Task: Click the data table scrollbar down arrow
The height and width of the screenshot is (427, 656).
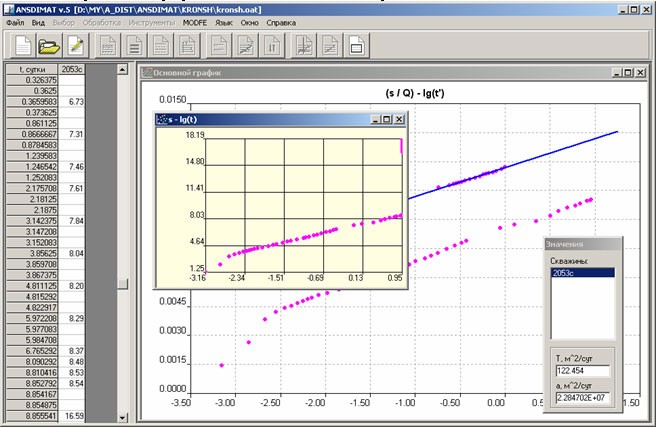Action: coord(123,416)
